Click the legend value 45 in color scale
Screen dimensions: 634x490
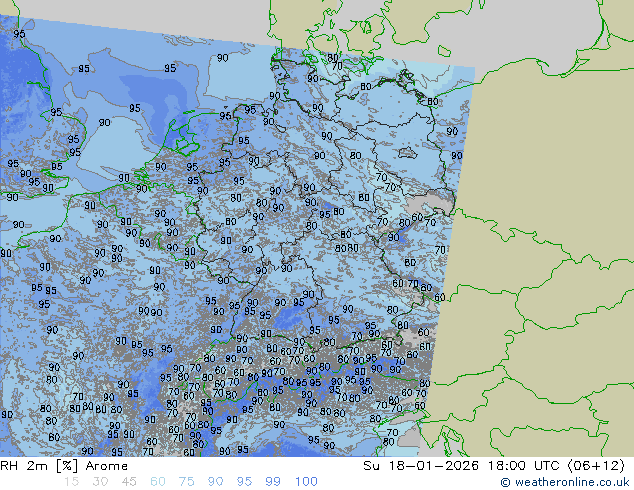tap(129, 482)
